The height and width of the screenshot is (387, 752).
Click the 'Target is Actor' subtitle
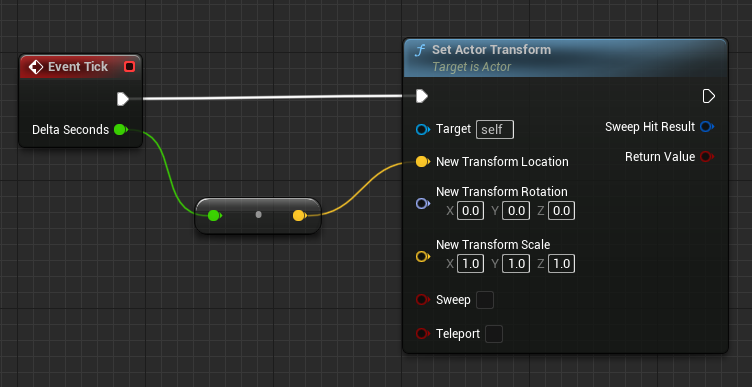tap(471, 67)
